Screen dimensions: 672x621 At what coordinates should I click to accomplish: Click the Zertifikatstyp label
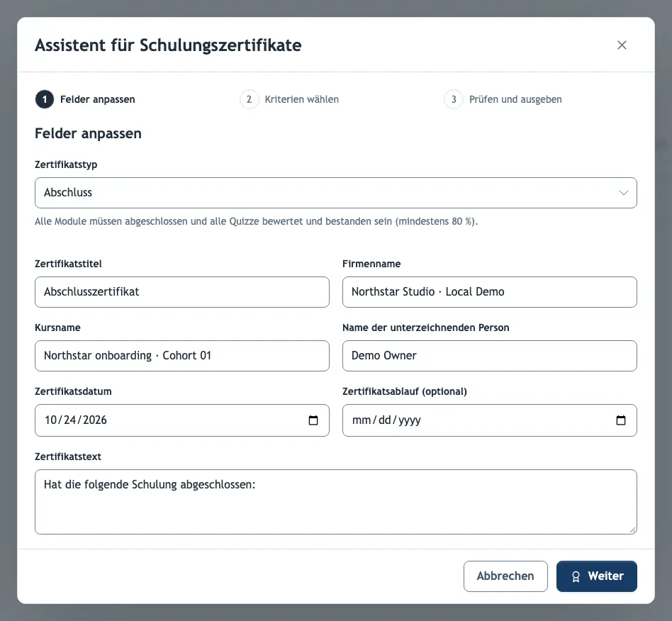pyautogui.click(x=66, y=164)
